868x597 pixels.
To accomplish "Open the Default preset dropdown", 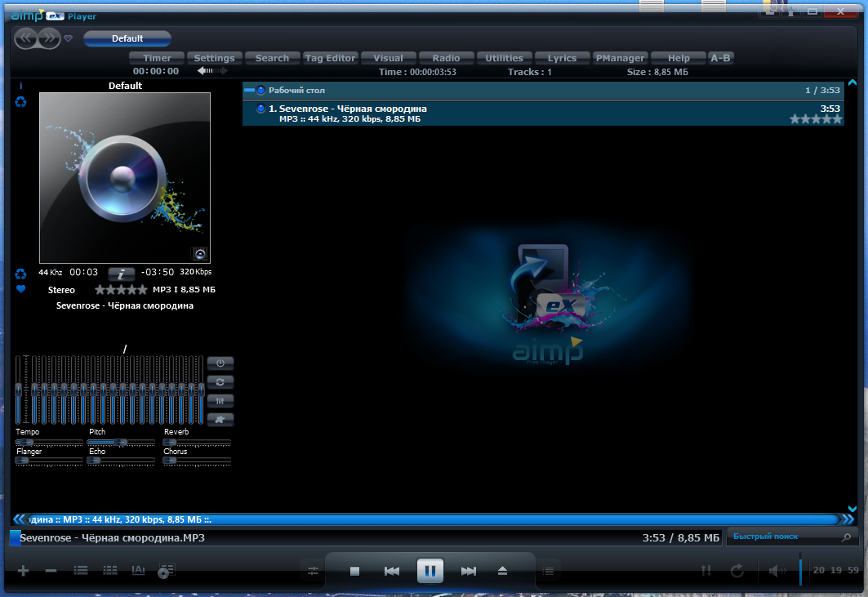I will (127, 38).
